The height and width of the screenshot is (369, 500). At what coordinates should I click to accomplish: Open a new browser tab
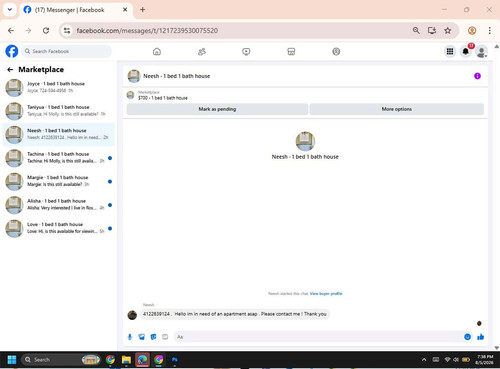pyautogui.click(x=142, y=10)
